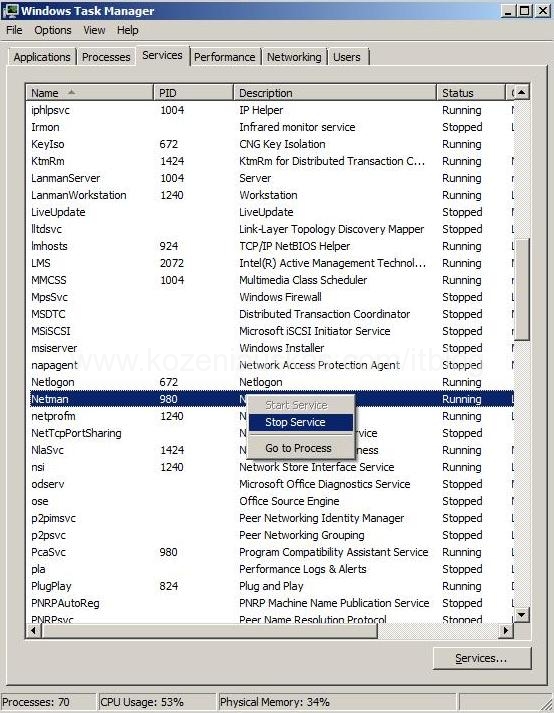Click the Task Manager title bar icon

click(x=10, y=10)
